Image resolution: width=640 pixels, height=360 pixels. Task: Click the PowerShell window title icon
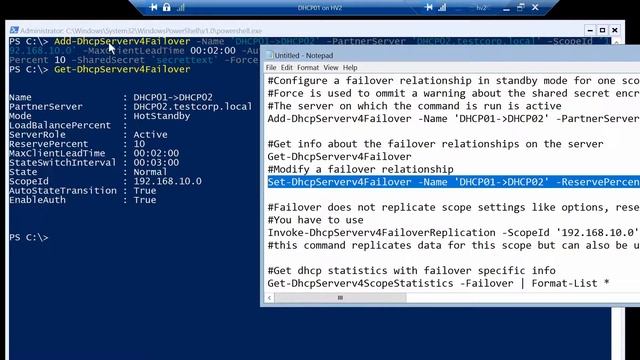pyautogui.click(x=14, y=30)
